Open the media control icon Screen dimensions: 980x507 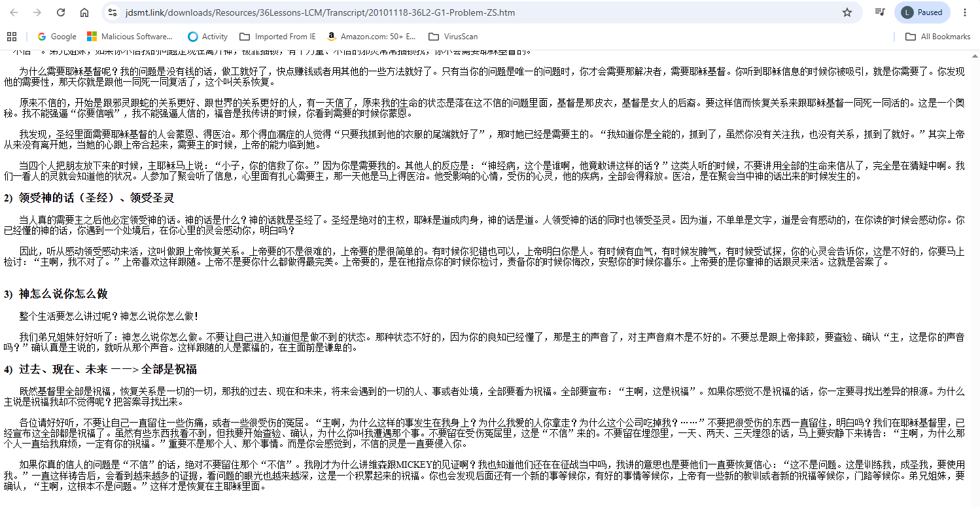tap(881, 12)
